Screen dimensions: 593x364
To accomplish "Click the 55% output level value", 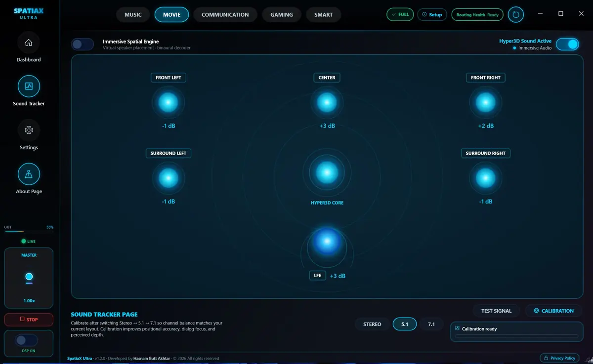I will coord(50,227).
